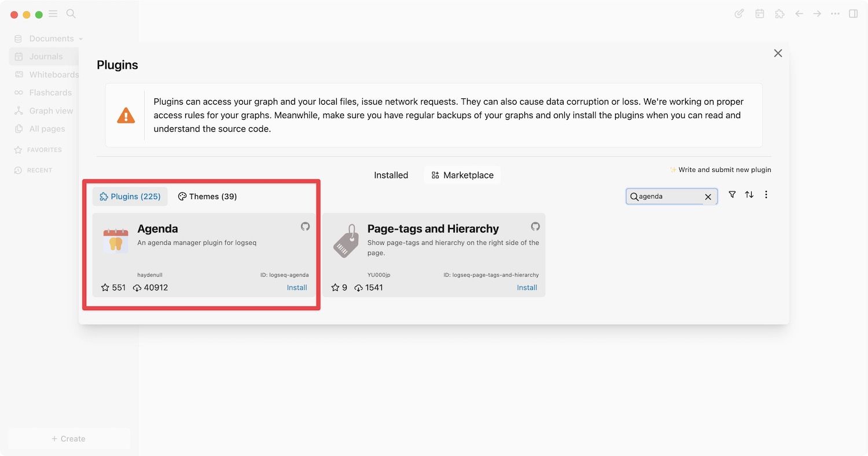The height and width of the screenshot is (456, 868).
Task: Open the three-dot more options menu in plugins
Action: pyautogui.click(x=766, y=195)
